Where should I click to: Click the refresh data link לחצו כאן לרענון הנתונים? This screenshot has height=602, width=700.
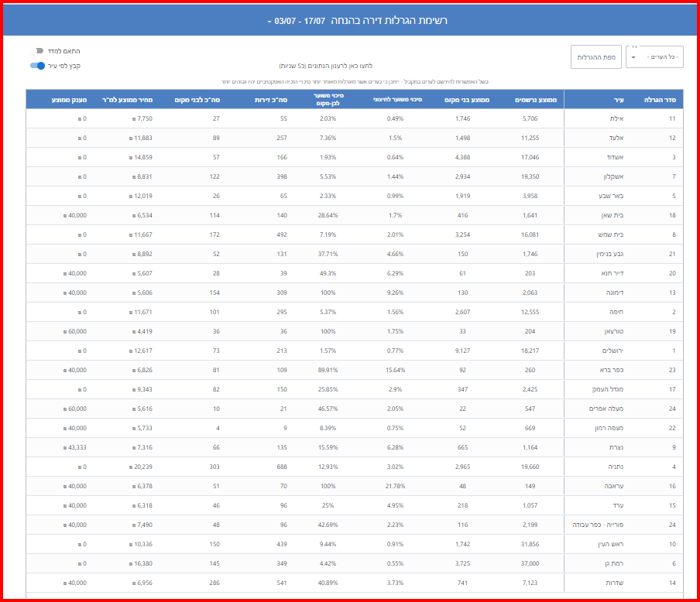click(x=325, y=66)
